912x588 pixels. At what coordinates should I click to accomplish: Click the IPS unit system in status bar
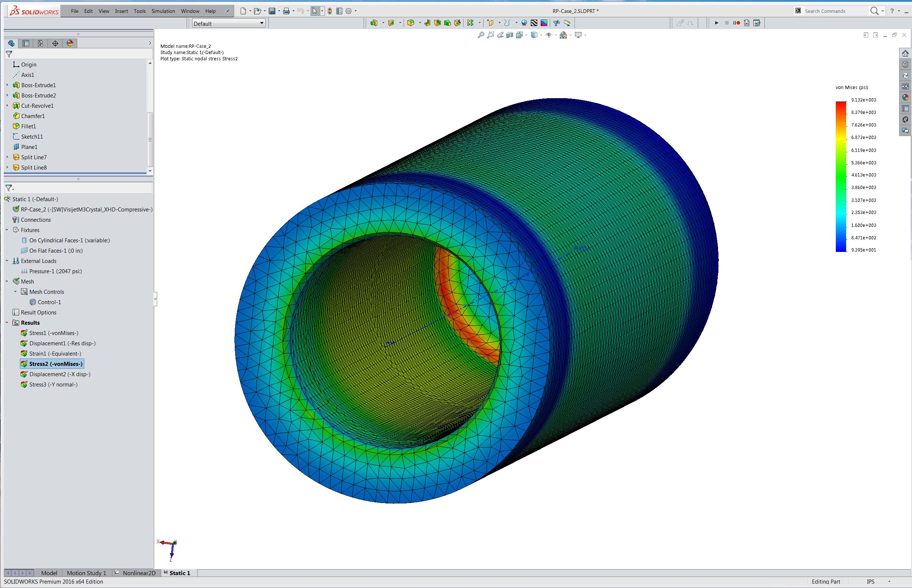(x=870, y=581)
